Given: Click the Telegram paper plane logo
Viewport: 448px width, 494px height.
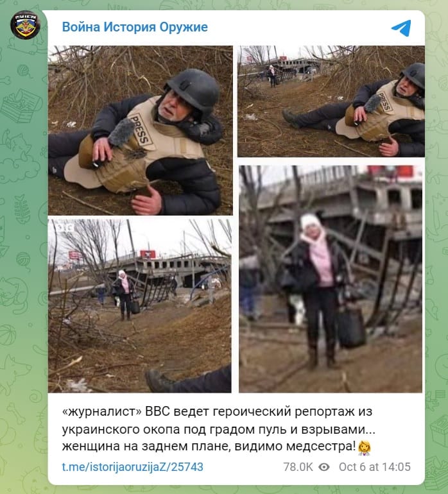Looking at the screenshot, I should coord(401,28).
